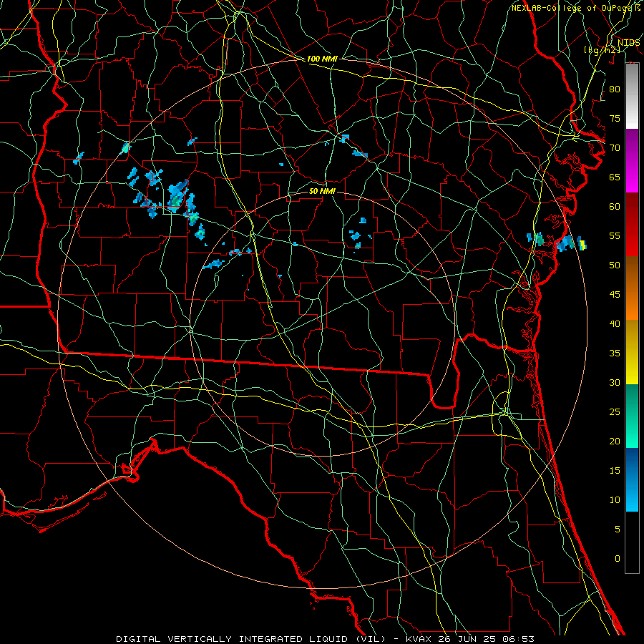Click the yellow VIL echo off the east coast
The width and height of the screenshot is (644, 644).
coord(582,245)
